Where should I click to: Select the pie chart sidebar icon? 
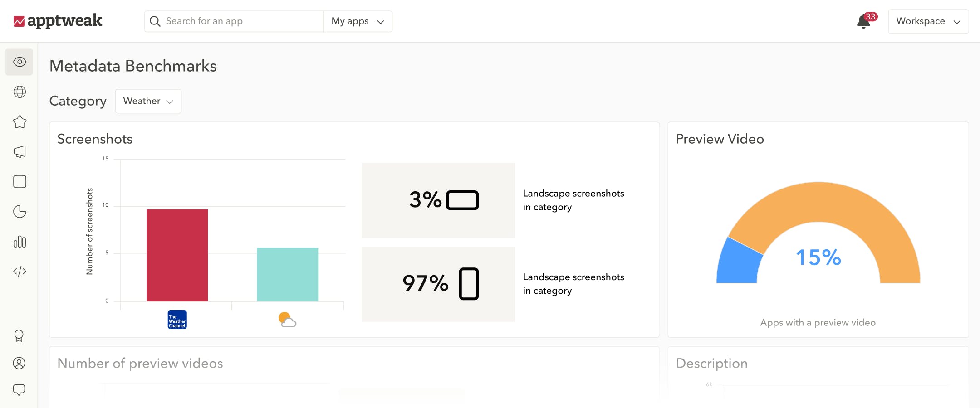click(x=19, y=211)
